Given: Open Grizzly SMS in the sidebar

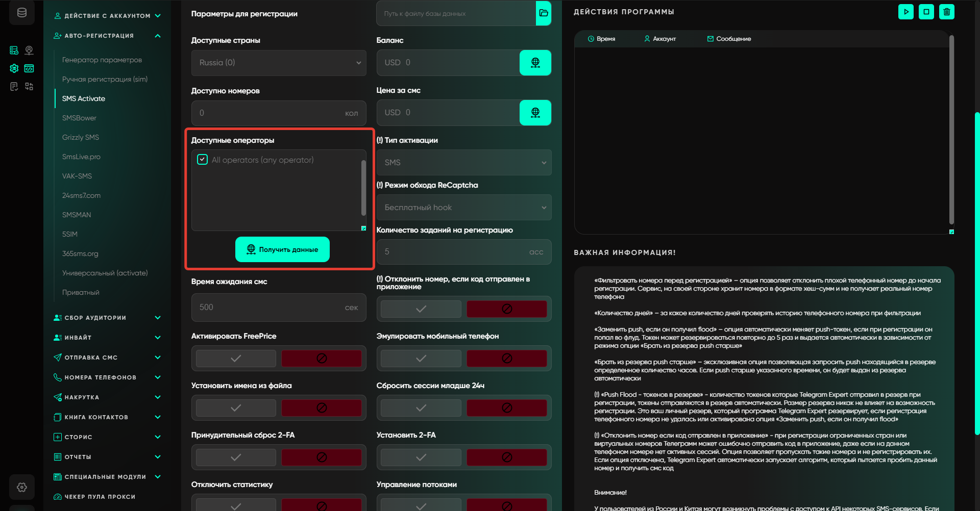Looking at the screenshot, I should 81,137.
